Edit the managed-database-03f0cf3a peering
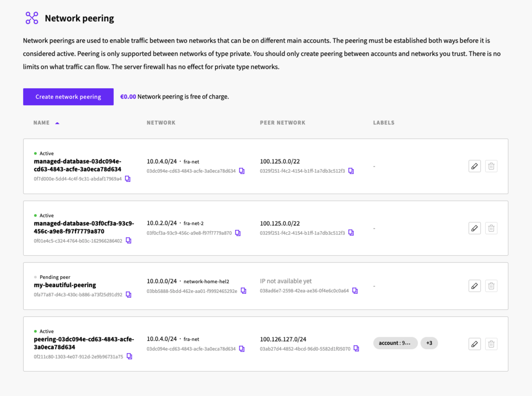532x396 pixels. (475, 228)
